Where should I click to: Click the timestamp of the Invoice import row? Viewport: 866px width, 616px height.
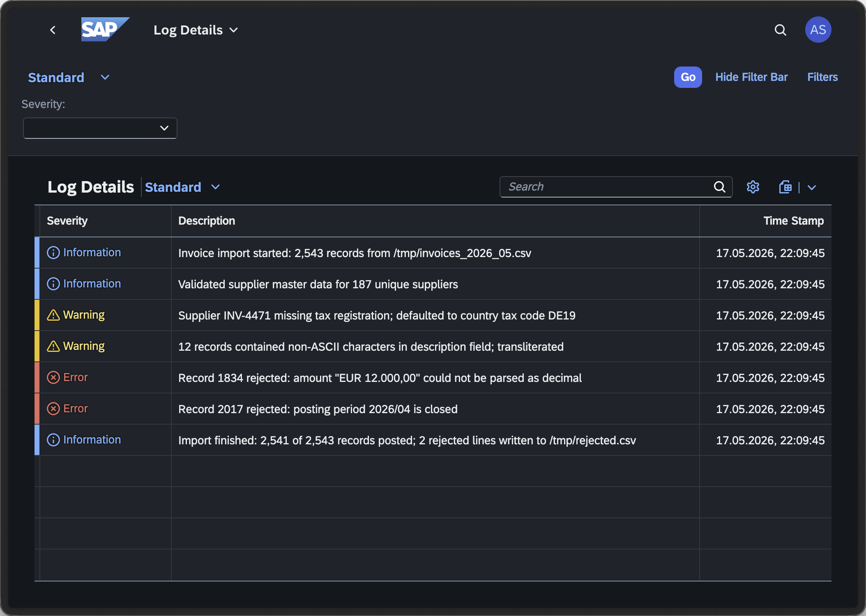(770, 253)
